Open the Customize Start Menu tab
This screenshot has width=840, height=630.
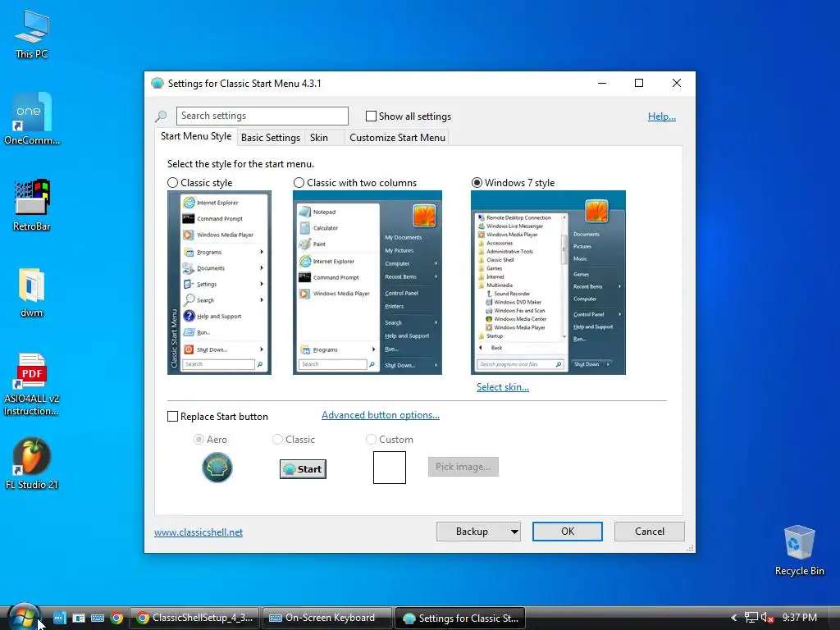(x=397, y=138)
